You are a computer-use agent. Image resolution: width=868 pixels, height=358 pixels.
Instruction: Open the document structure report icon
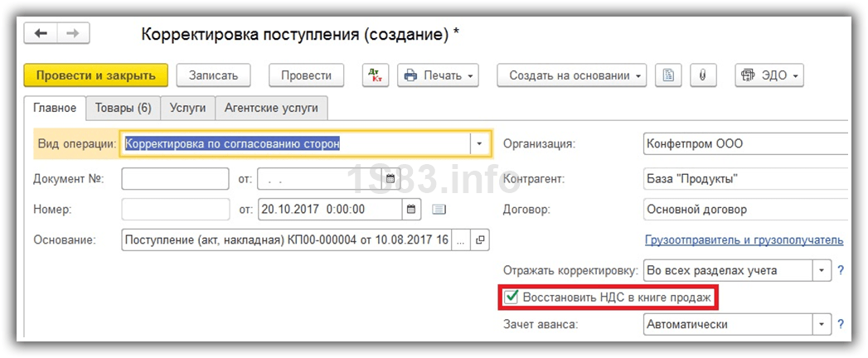(x=668, y=75)
